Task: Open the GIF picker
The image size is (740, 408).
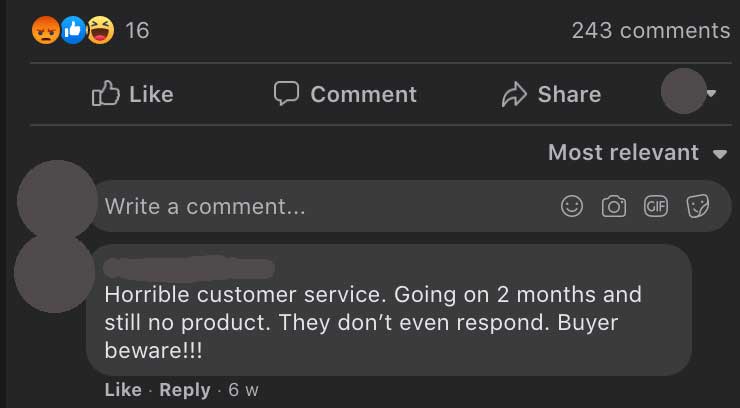Action: pyautogui.click(x=656, y=206)
